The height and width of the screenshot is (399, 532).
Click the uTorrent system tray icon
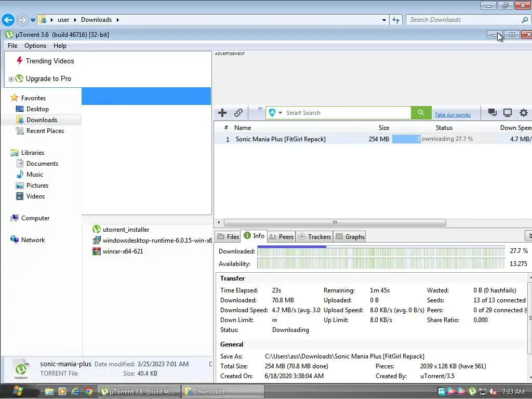click(x=472, y=392)
